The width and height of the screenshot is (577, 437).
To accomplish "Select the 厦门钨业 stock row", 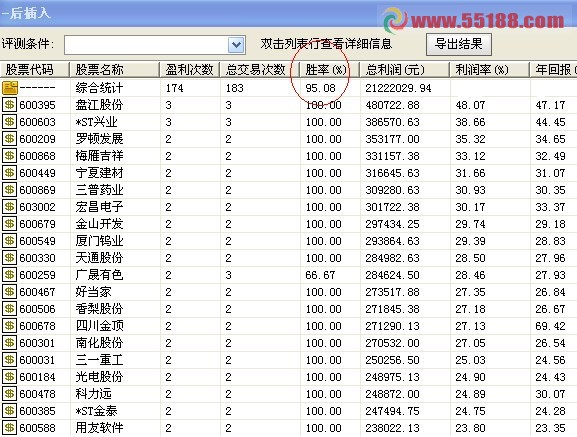I will pyautogui.click(x=288, y=241).
